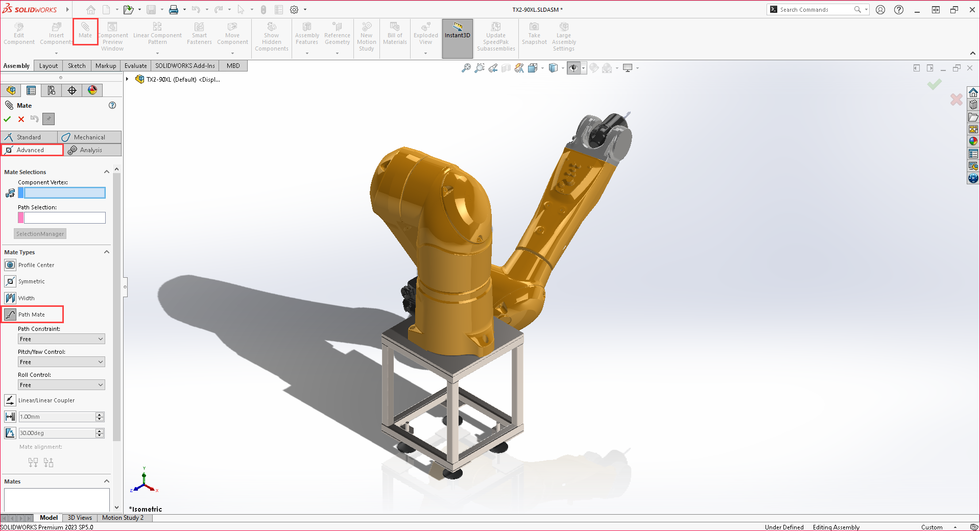Click the SelectionManager button

(40, 233)
